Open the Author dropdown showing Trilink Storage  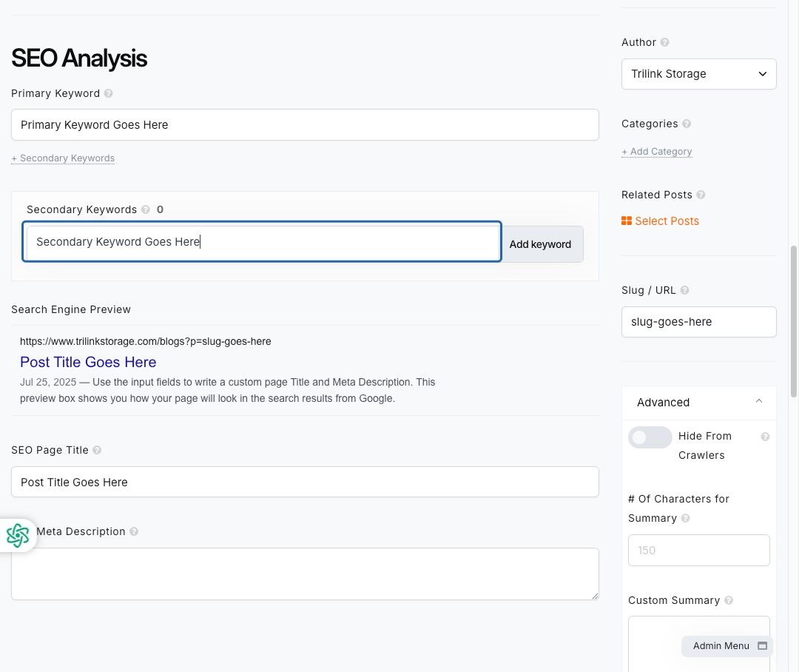[698, 74]
